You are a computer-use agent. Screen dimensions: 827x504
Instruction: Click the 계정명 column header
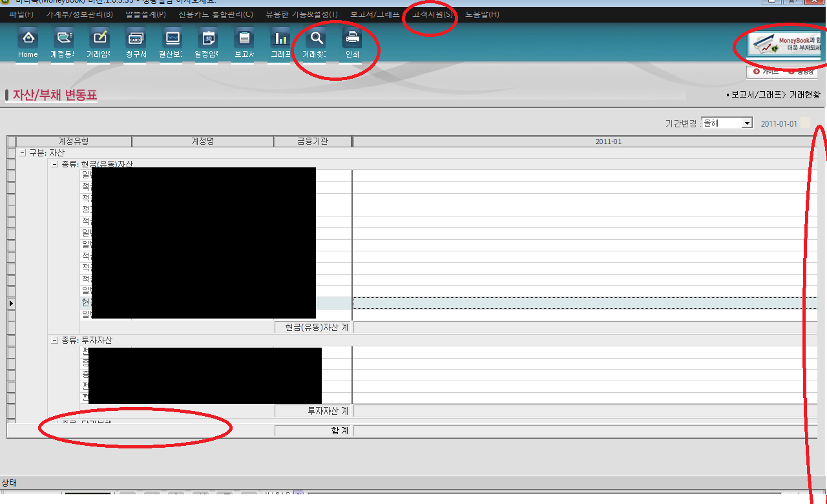tap(202, 142)
